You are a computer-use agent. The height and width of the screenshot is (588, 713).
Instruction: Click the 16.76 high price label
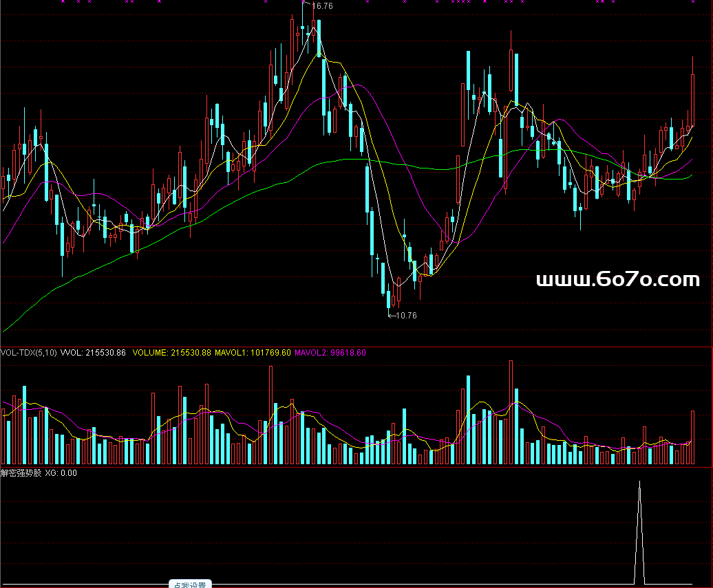pos(322,6)
